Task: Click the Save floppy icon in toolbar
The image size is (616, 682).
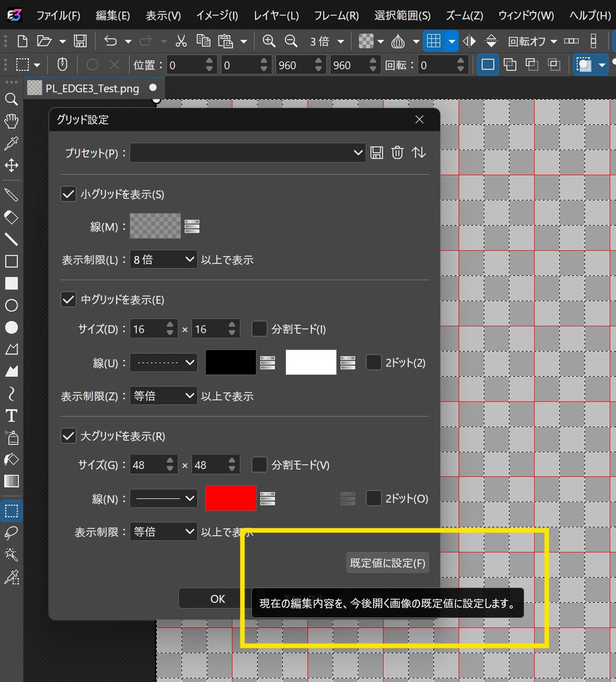Action: pos(81,41)
